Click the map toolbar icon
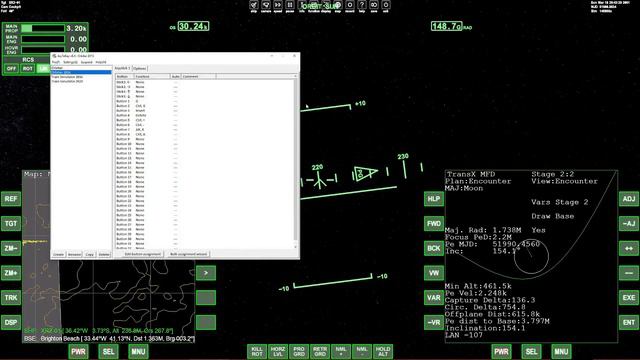Screen dimensions: 640x360 (x=338, y=5)
